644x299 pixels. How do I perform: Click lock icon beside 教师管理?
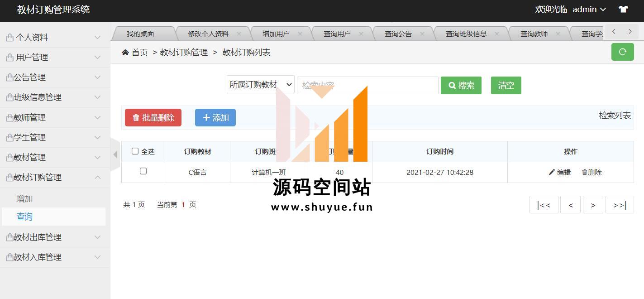point(10,118)
